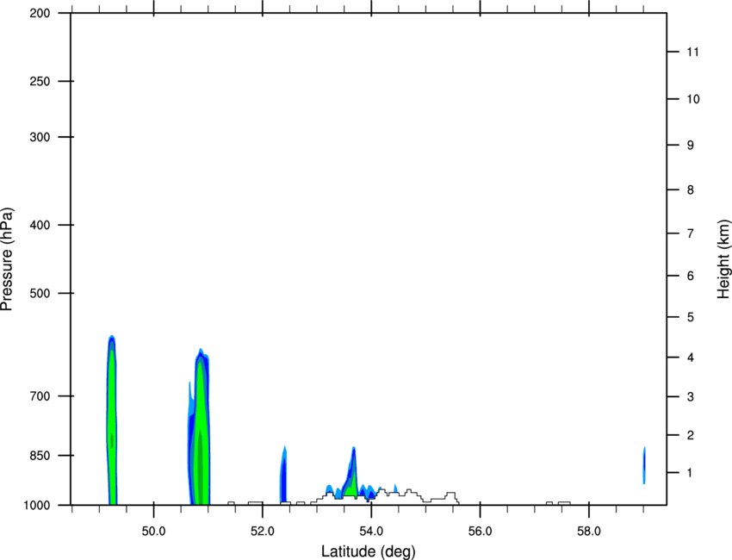Viewport: 732px width, 560px height.
Task: Click the 52.0 latitude tick label
Action: point(263,532)
